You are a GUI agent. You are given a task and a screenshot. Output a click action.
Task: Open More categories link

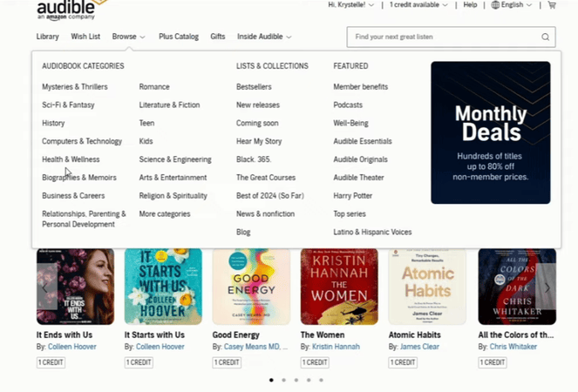(x=165, y=213)
